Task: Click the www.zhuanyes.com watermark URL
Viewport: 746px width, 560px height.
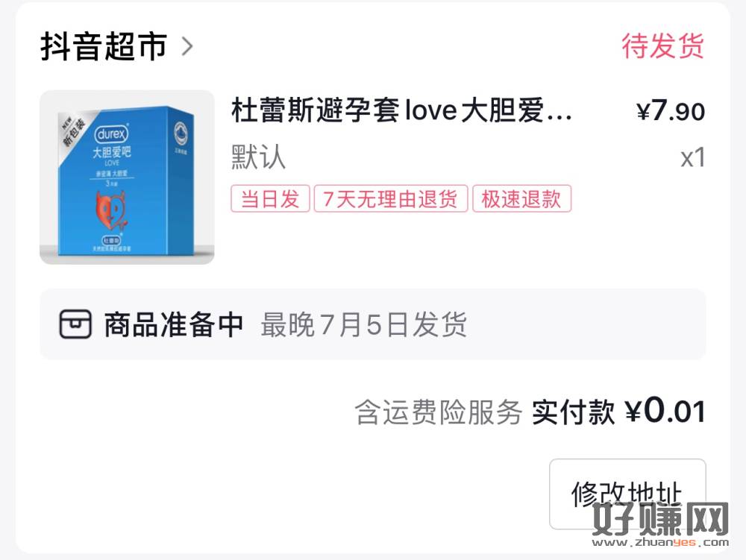Action: 660,542
